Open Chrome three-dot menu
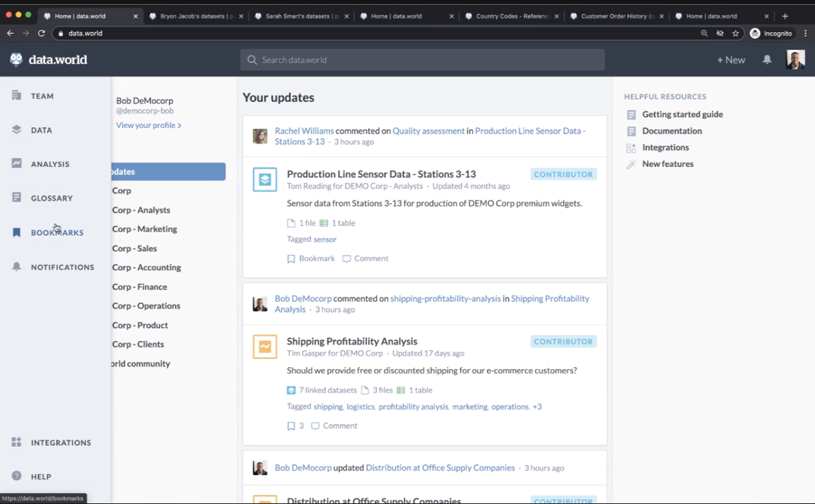The image size is (815, 504). (805, 34)
